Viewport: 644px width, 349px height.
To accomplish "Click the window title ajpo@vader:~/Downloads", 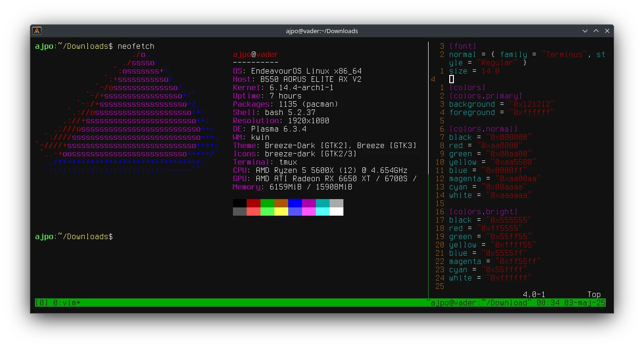I will point(322,31).
